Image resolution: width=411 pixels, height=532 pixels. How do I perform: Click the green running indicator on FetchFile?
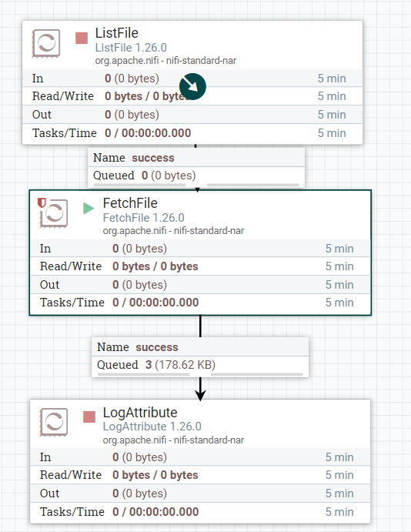coord(89,208)
